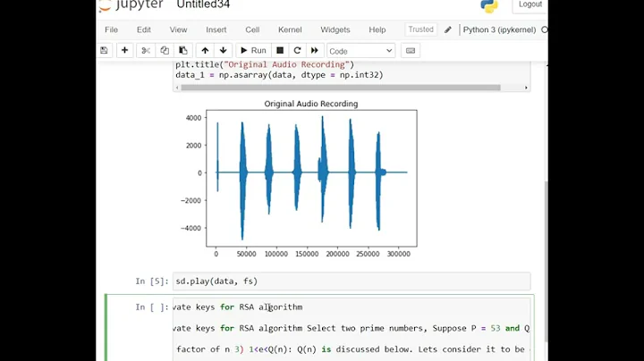Click the notebook vertical scrollbar

(546, 261)
